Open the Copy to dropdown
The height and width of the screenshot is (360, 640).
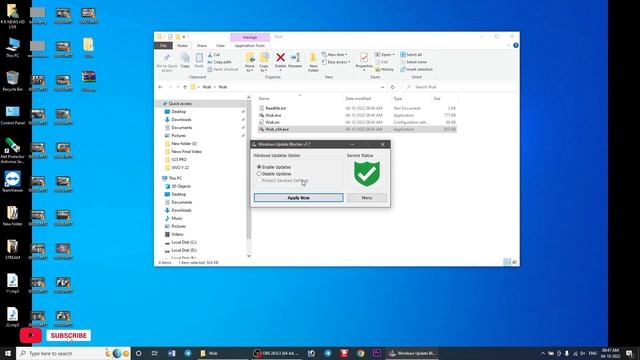click(264, 62)
